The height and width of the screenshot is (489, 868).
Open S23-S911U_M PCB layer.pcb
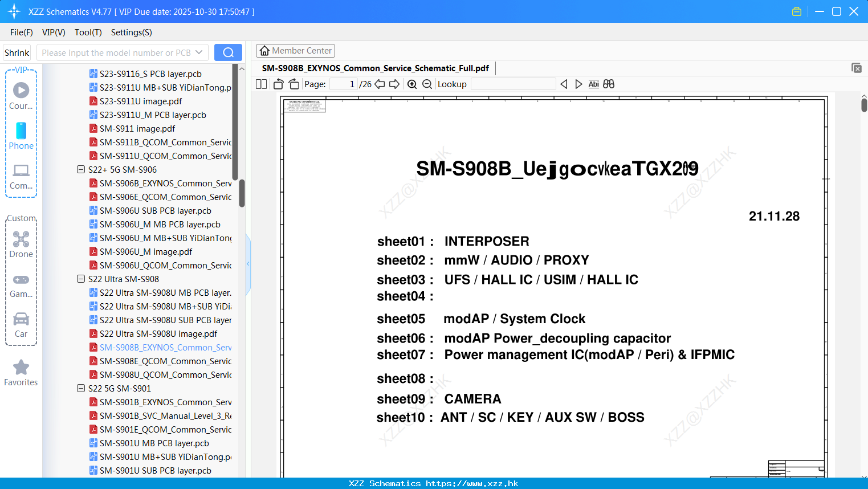point(148,115)
